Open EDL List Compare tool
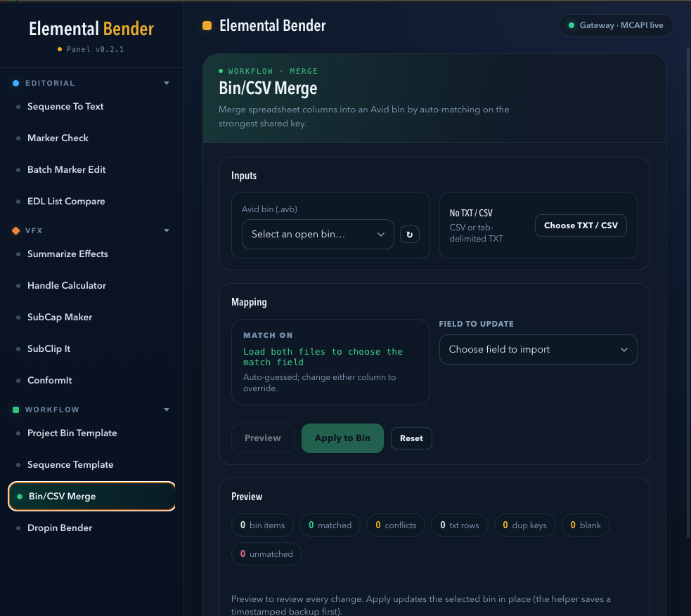Viewport: 691px width, 616px height. click(66, 201)
